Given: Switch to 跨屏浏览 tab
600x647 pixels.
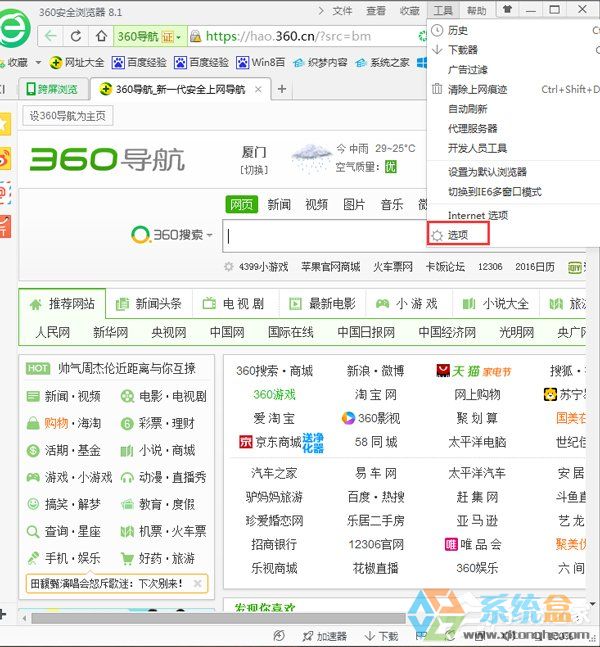Looking at the screenshot, I should click(x=53, y=89).
